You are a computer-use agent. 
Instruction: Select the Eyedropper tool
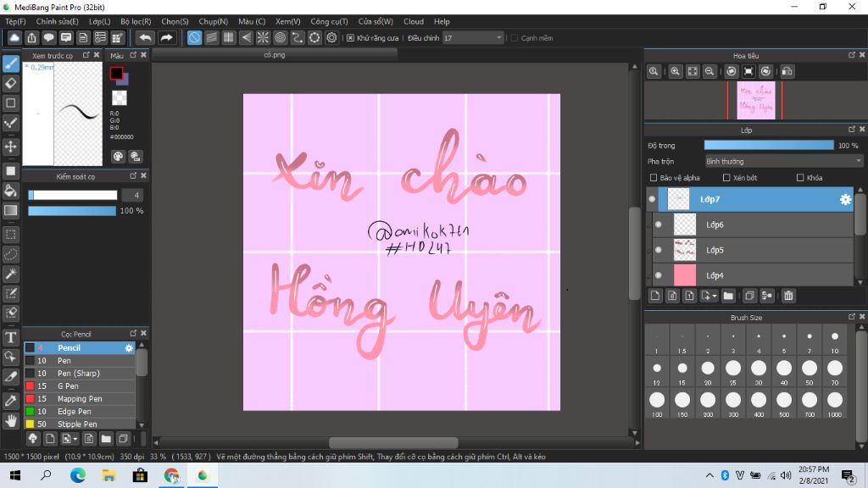[x=10, y=401]
